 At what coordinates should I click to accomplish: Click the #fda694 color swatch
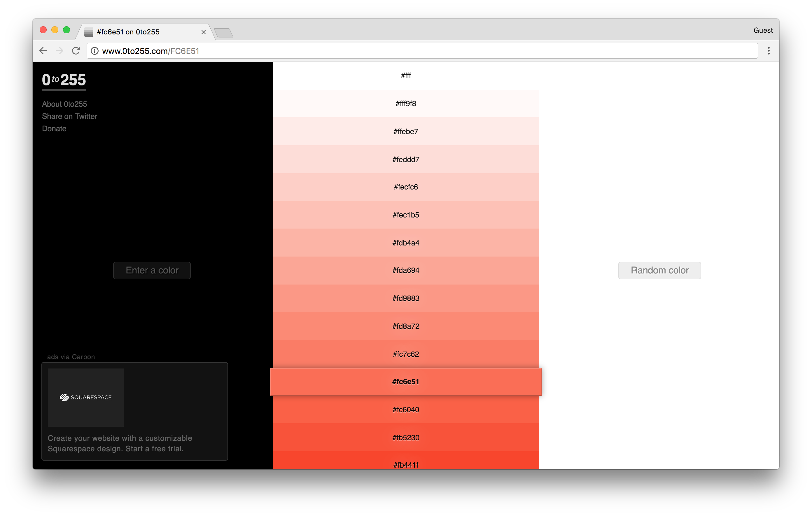point(406,270)
